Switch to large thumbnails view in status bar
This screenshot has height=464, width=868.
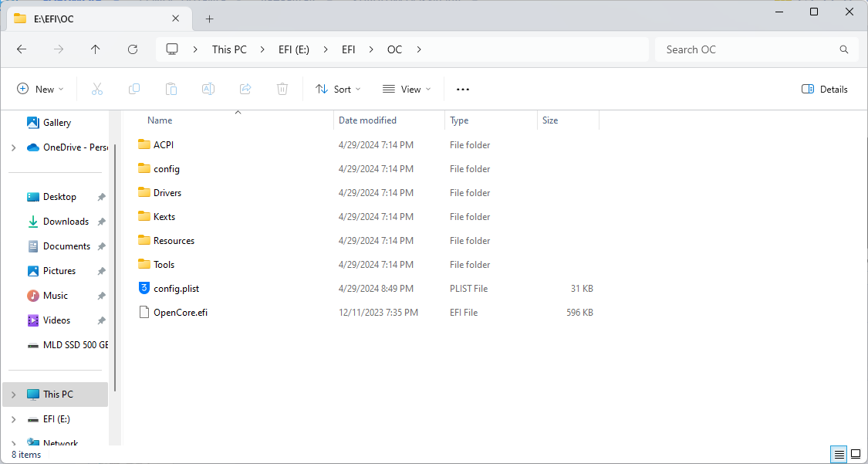pyautogui.click(x=856, y=454)
